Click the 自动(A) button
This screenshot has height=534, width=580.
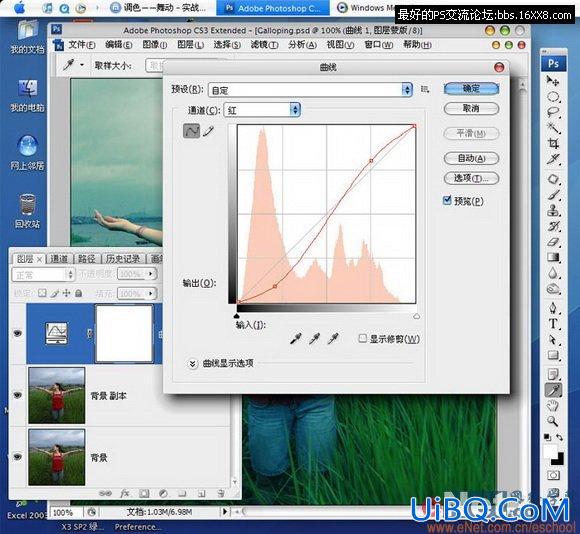pyautogui.click(x=471, y=158)
